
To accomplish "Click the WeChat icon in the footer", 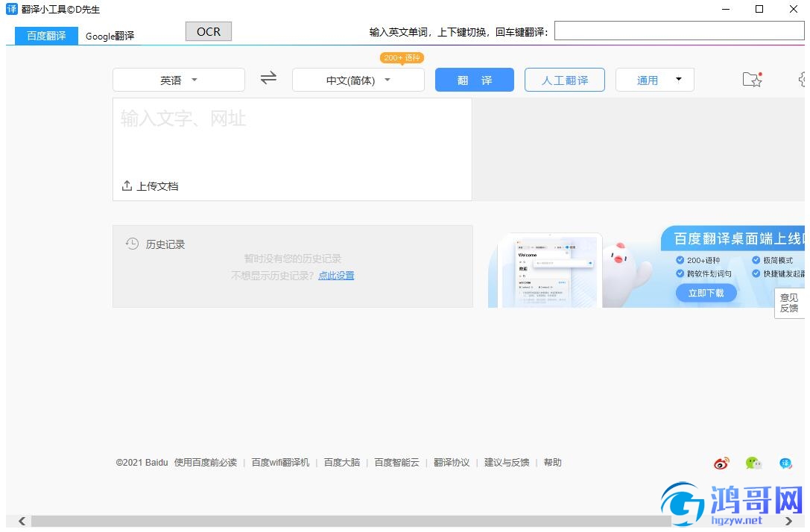I will point(753,463).
